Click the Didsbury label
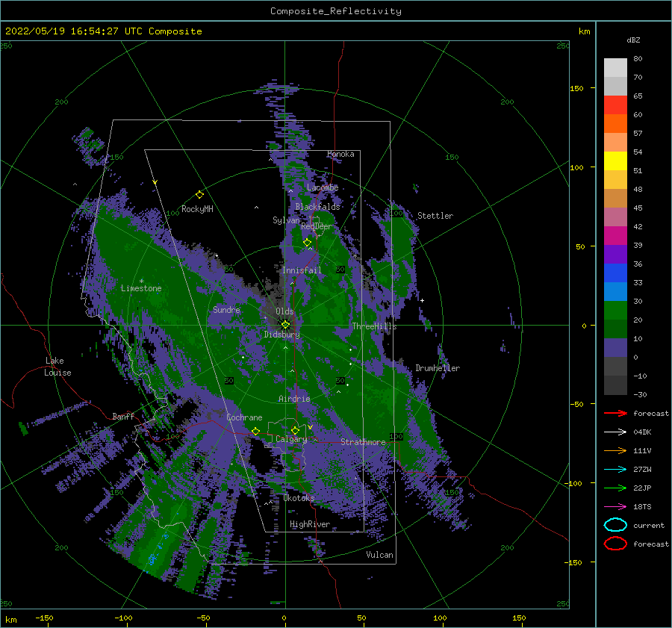The height and width of the screenshot is (628, 672). [x=281, y=335]
